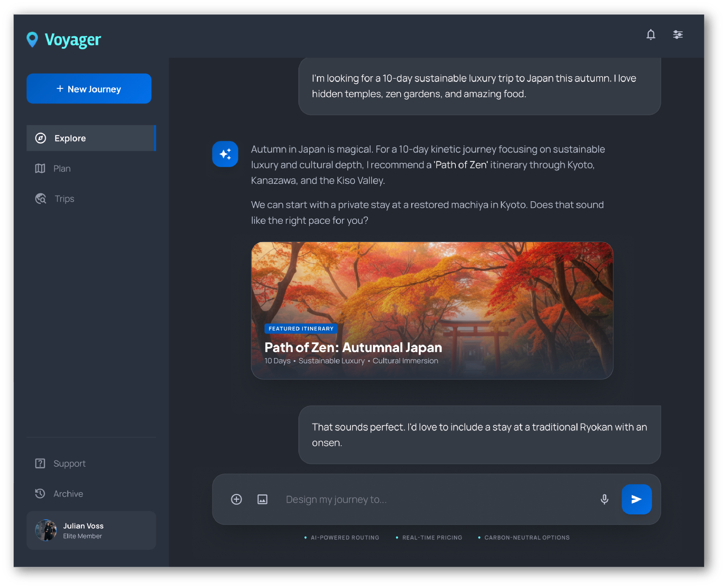
Task: Click Julian Voss avatar photo
Action: pos(46,530)
